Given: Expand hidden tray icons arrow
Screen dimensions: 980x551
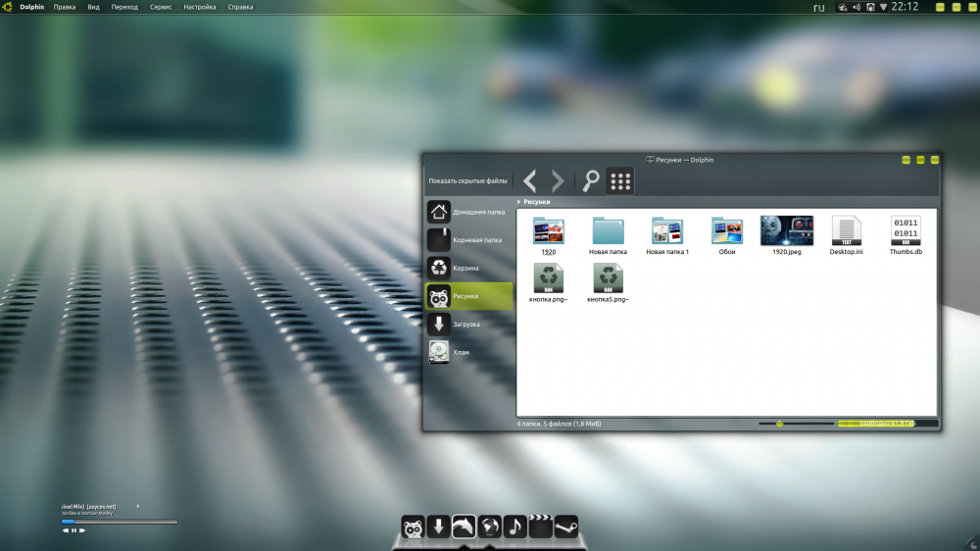Looking at the screenshot, I should (883, 8).
